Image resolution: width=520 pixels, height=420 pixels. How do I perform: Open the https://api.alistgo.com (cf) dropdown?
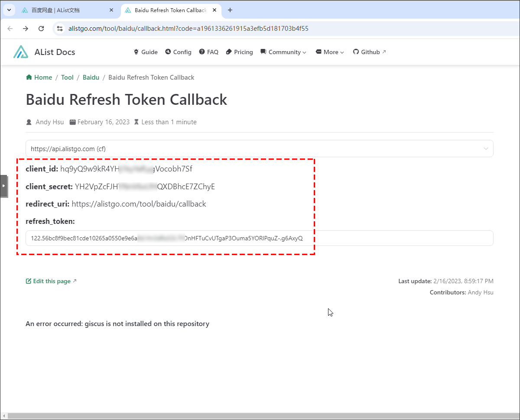point(259,149)
